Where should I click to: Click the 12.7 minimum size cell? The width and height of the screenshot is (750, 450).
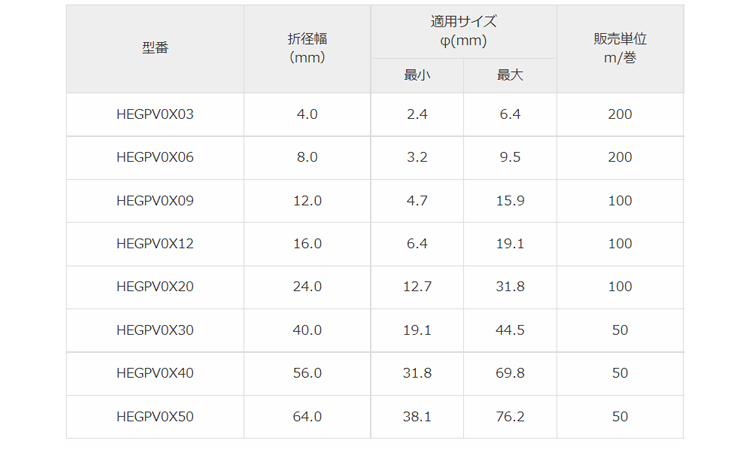[417, 286]
